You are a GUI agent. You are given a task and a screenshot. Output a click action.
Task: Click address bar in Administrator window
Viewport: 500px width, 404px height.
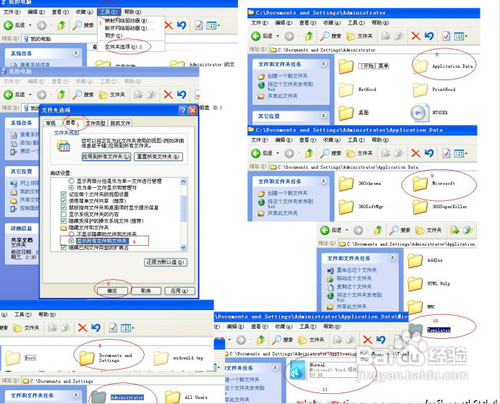(x=374, y=50)
